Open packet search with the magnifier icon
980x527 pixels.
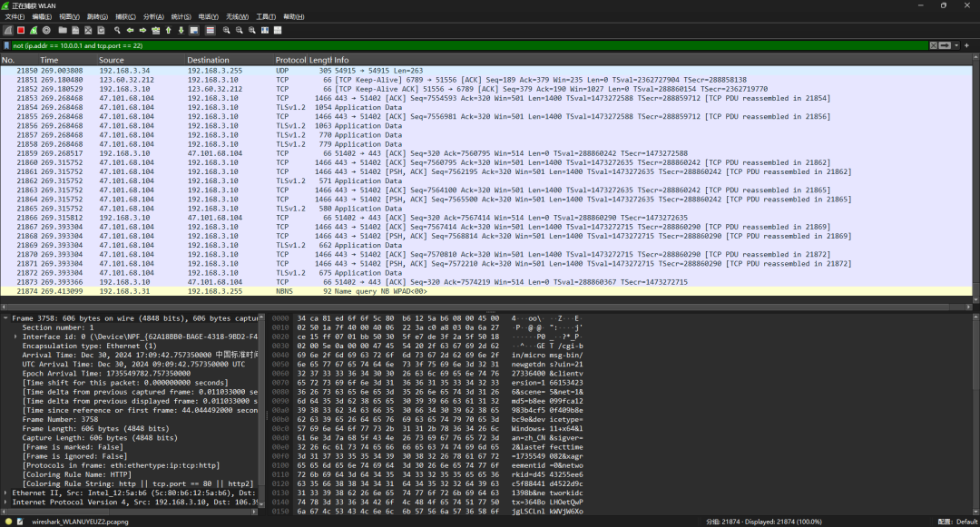coord(116,29)
